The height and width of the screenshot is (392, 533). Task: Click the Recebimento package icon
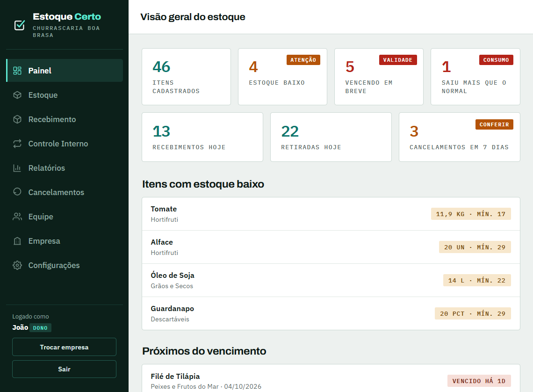coord(17,119)
